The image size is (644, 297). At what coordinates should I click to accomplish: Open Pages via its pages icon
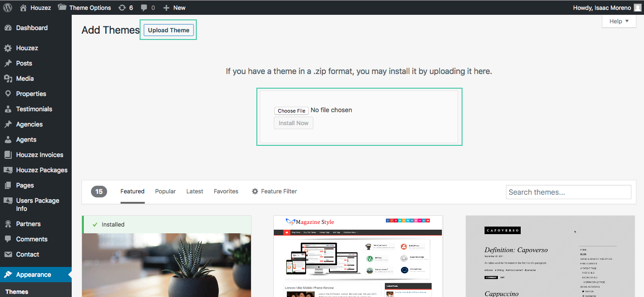click(x=8, y=185)
